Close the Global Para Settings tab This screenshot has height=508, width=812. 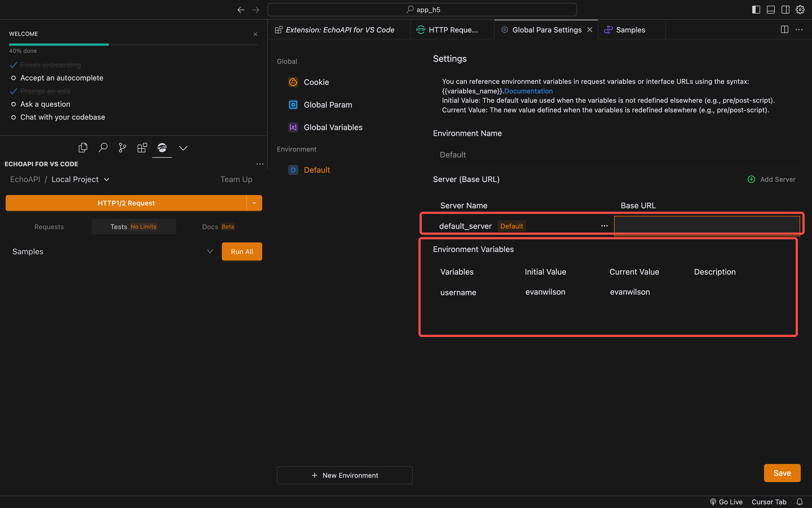[x=590, y=30]
